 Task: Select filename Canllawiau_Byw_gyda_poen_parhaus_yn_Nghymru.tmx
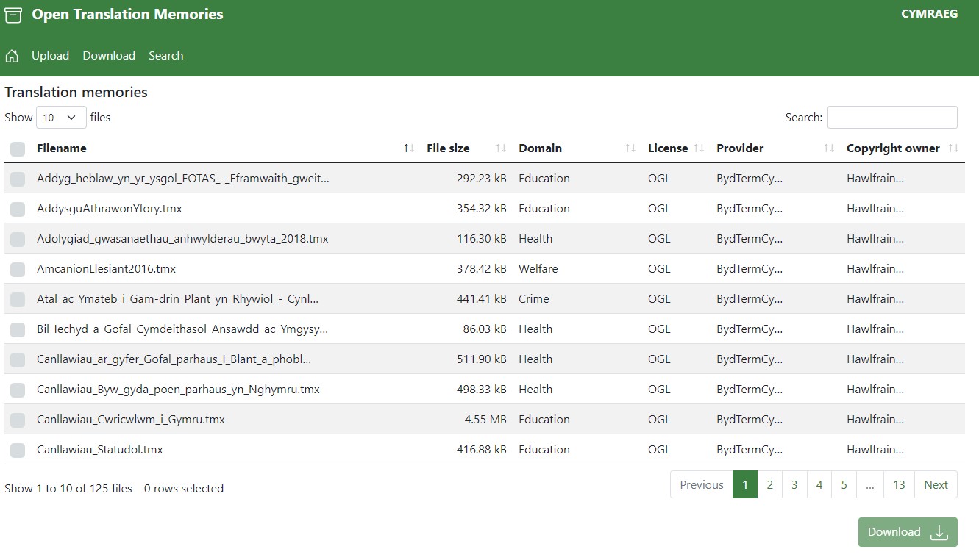tap(178, 390)
